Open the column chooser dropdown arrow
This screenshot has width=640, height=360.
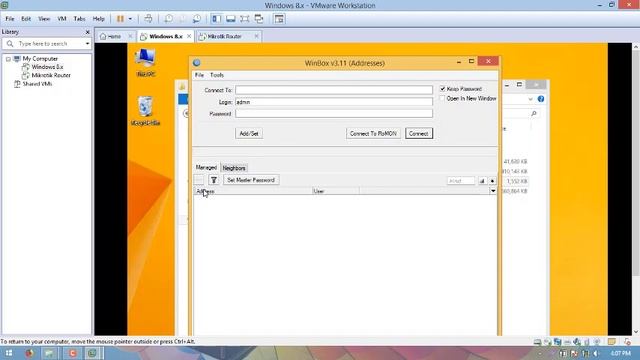pyautogui.click(x=493, y=191)
